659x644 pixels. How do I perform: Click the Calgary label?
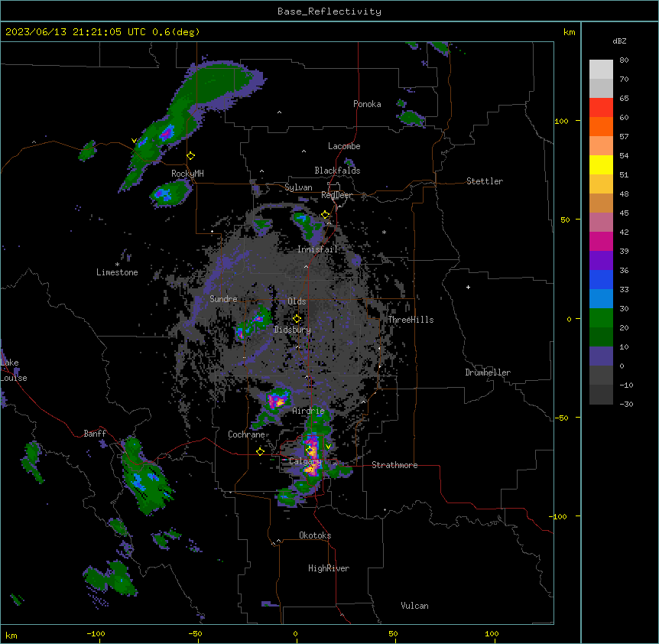point(305,461)
